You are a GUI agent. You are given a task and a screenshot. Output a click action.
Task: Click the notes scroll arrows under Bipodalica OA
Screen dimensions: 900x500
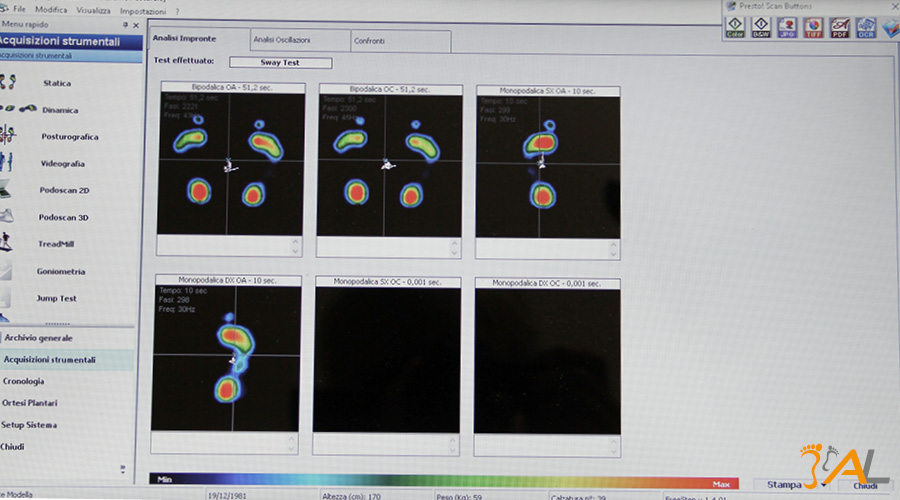click(295, 246)
